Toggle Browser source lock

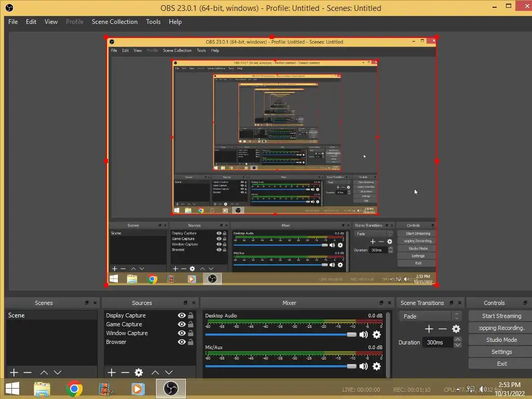click(x=191, y=342)
